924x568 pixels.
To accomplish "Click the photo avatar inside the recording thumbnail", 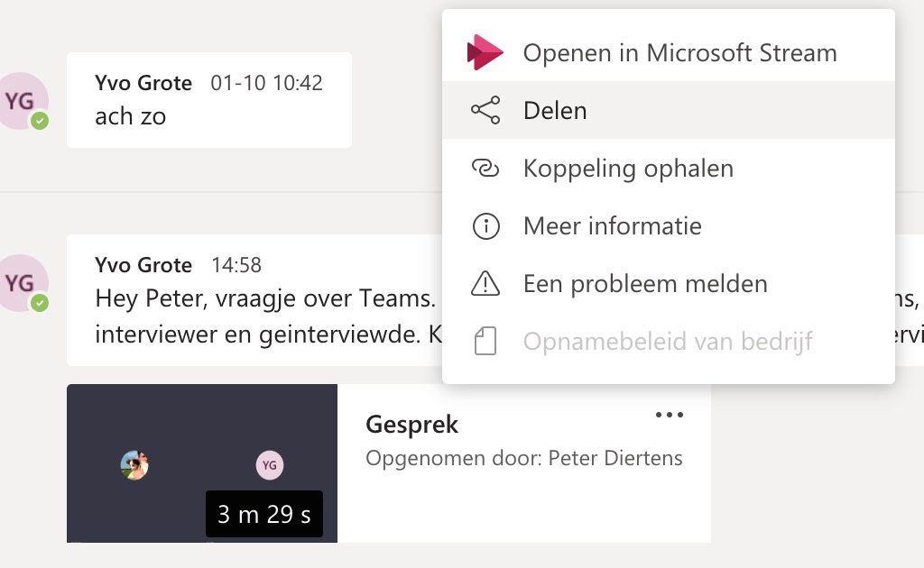I will click(134, 465).
